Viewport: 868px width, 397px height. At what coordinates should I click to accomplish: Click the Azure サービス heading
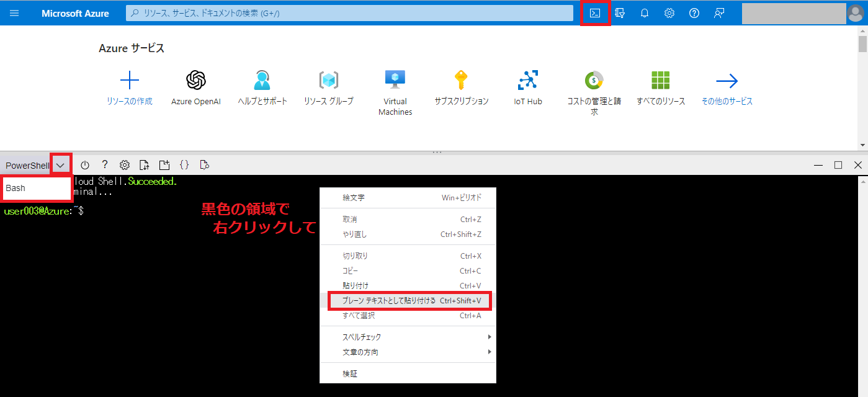tap(132, 48)
